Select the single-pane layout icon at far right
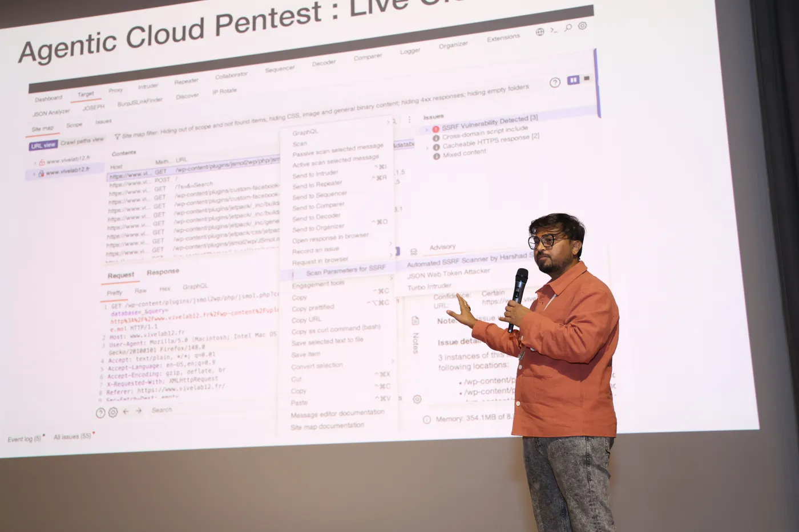Screen dimensions: 799x532 (x=587, y=79)
